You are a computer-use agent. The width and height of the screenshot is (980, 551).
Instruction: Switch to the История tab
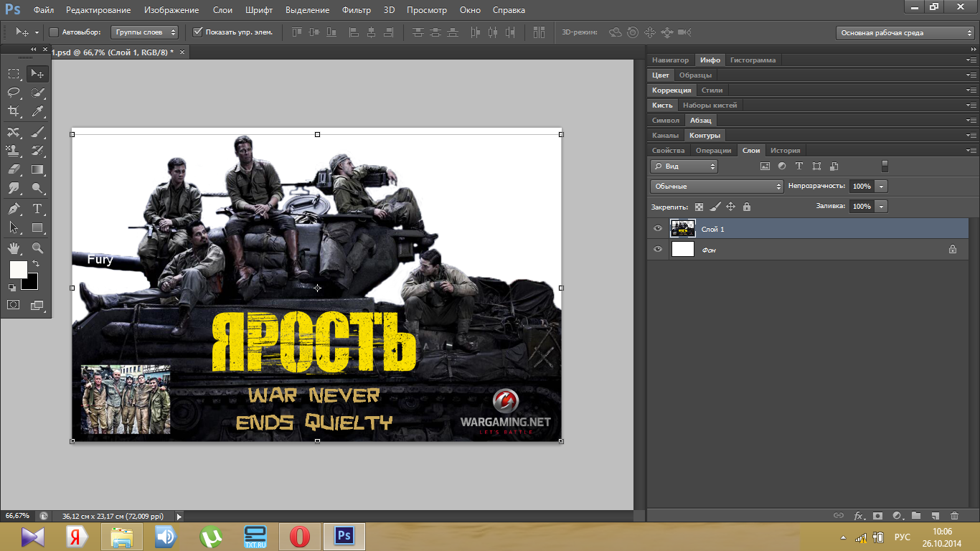[x=785, y=151]
